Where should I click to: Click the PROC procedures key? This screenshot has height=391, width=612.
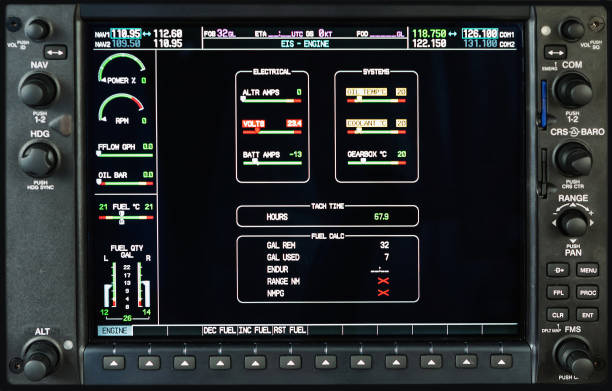[x=588, y=293]
